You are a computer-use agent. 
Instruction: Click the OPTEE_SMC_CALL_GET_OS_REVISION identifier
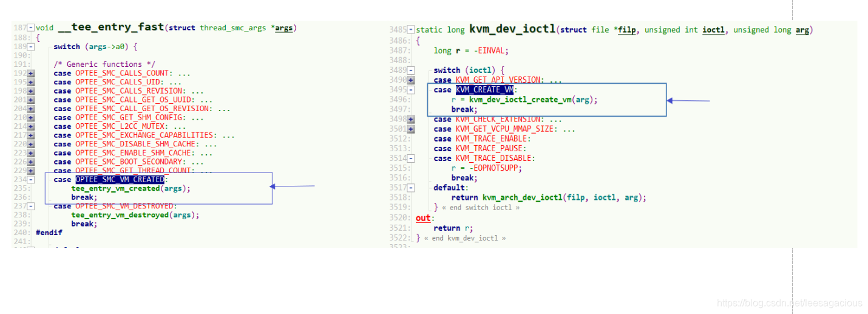click(142, 109)
